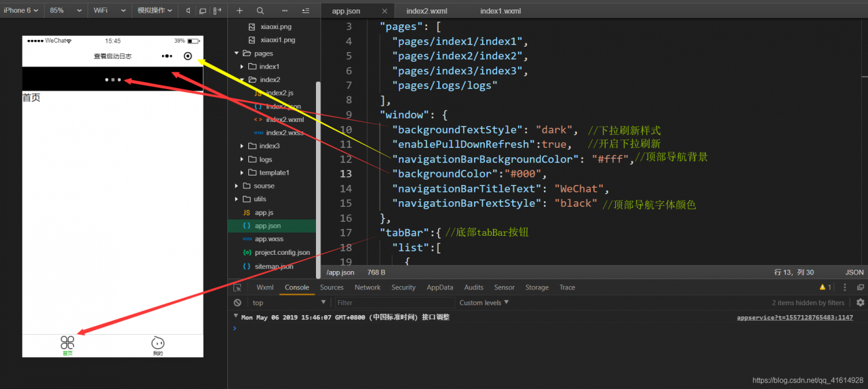This screenshot has width=868, height=389.
Task: Open the Custom levels log filter dropdown
Action: 484,303
